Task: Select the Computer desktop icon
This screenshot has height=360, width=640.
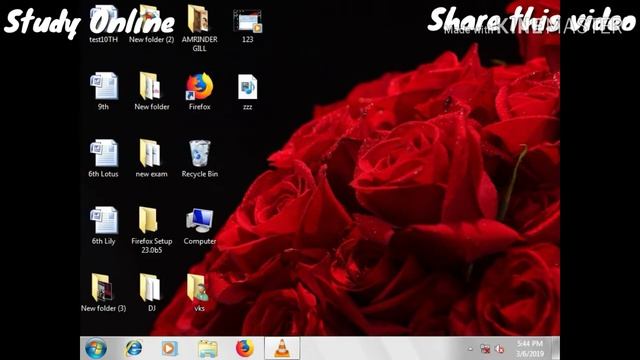Action: click(x=199, y=225)
